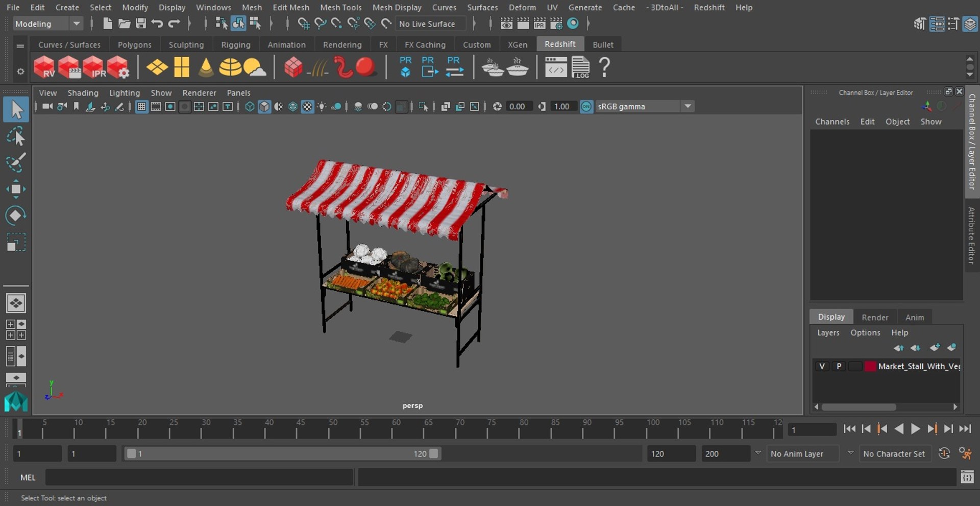Click the current frame field showing 1
980x506 pixels.
click(812, 430)
